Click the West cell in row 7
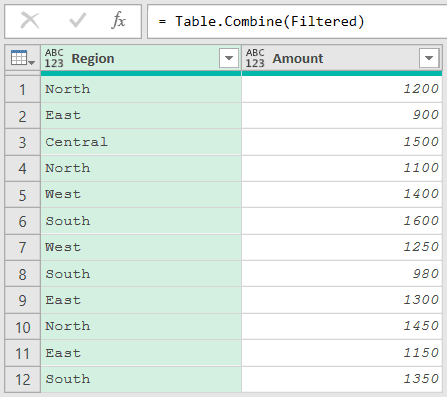The height and width of the screenshot is (397, 447). pos(141,247)
